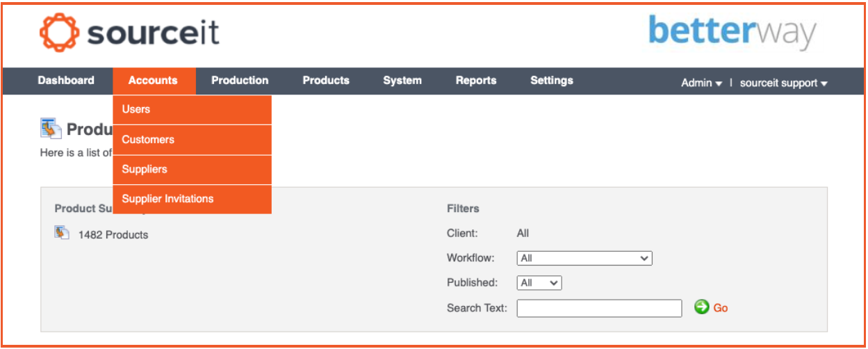Click the sourceit logo
This screenshot has width=868, height=349.
[x=129, y=33]
